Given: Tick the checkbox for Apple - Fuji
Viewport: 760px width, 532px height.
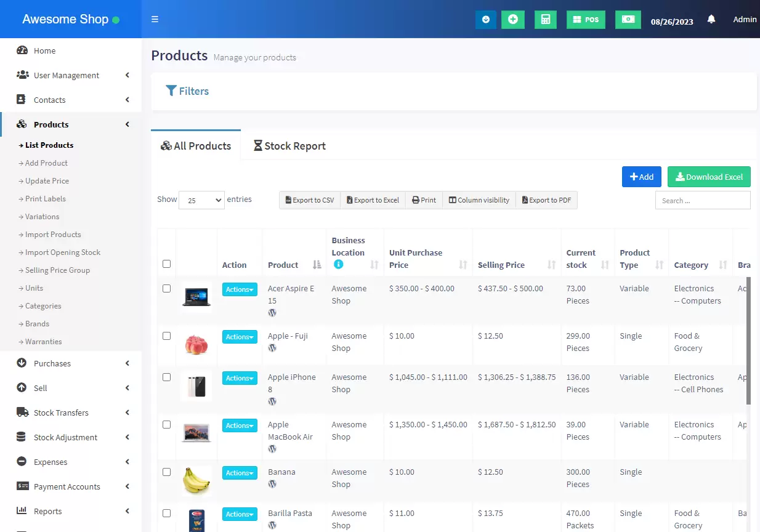Looking at the screenshot, I should (x=166, y=336).
